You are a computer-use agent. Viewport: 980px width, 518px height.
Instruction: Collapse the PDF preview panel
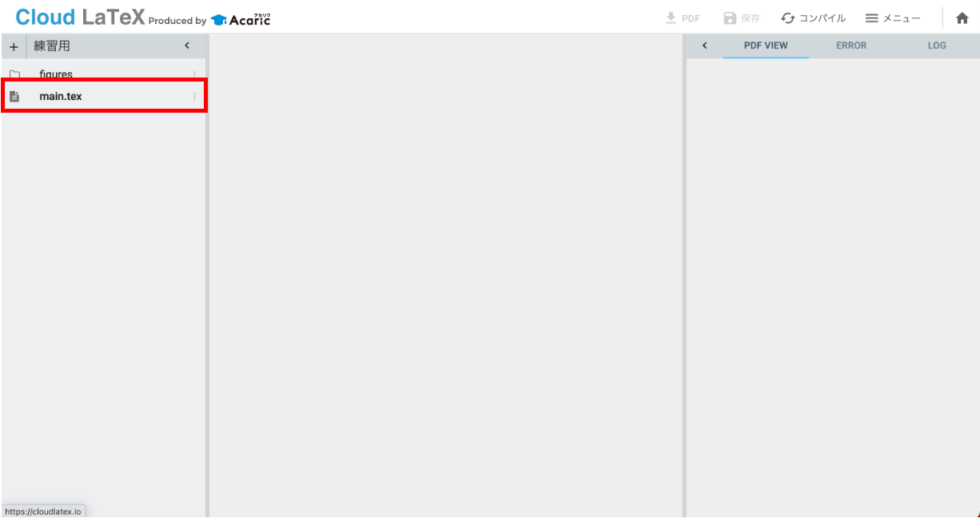pos(704,46)
